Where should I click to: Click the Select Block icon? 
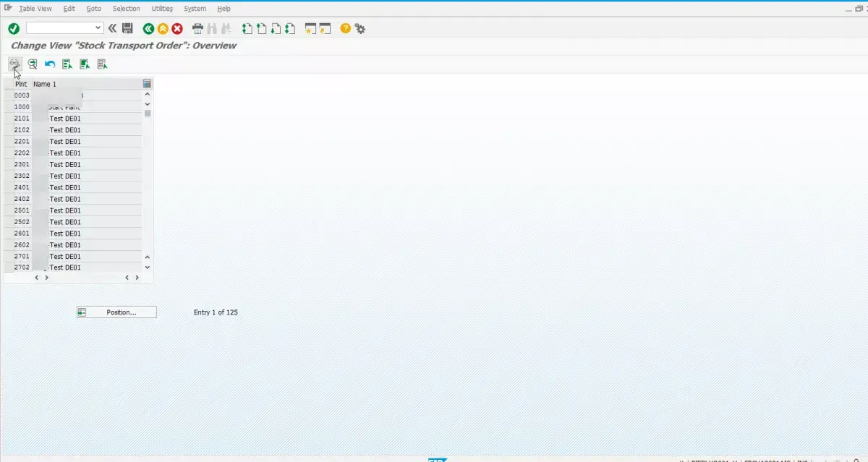[85, 64]
